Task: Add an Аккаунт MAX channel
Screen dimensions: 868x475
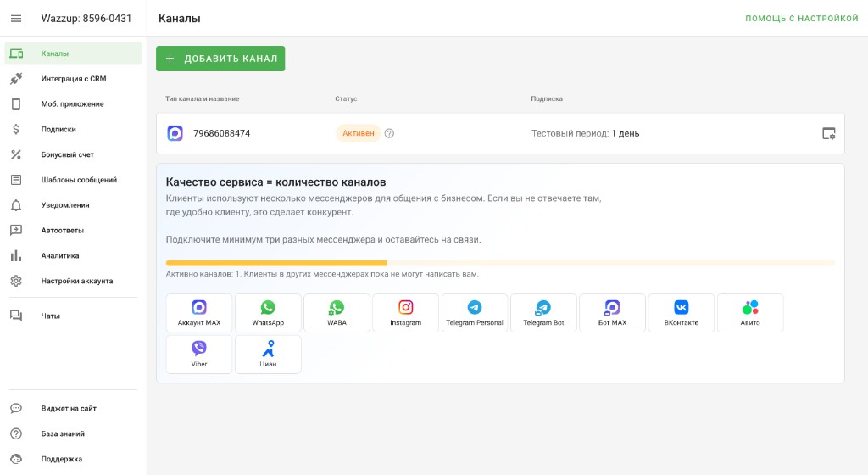Action: pos(199,313)
